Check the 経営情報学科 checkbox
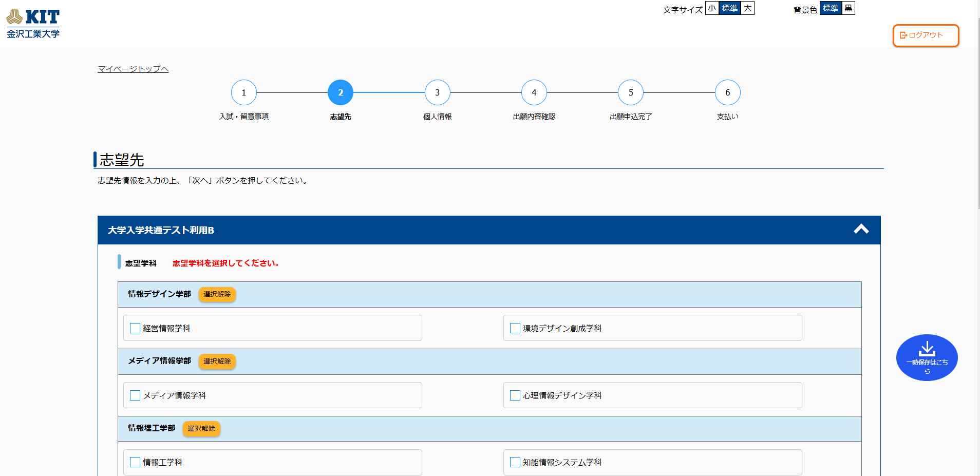980x476 pixels. (x=135, y=328)
